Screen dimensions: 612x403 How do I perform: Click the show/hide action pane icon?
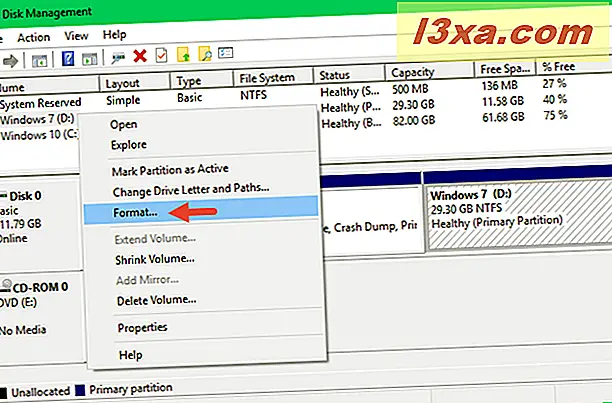click(90, 59)
